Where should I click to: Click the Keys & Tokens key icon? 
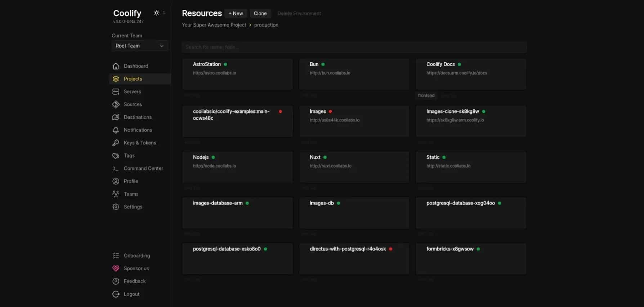(x=116, y=143)
